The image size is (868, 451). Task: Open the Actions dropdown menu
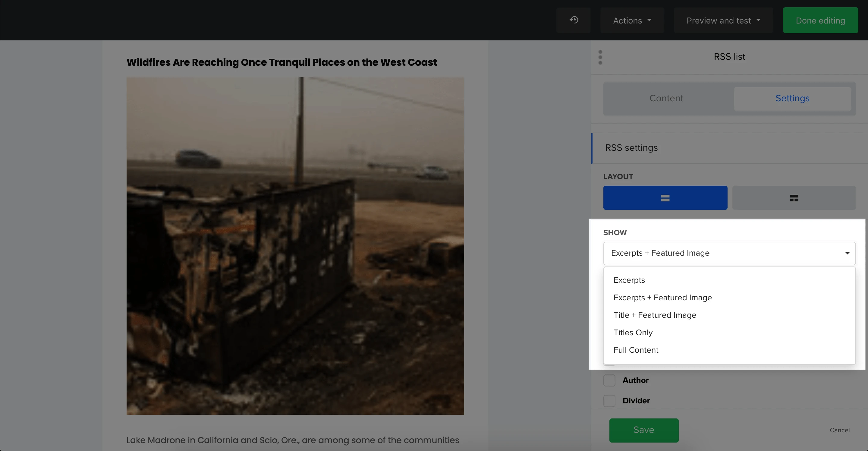632,20
